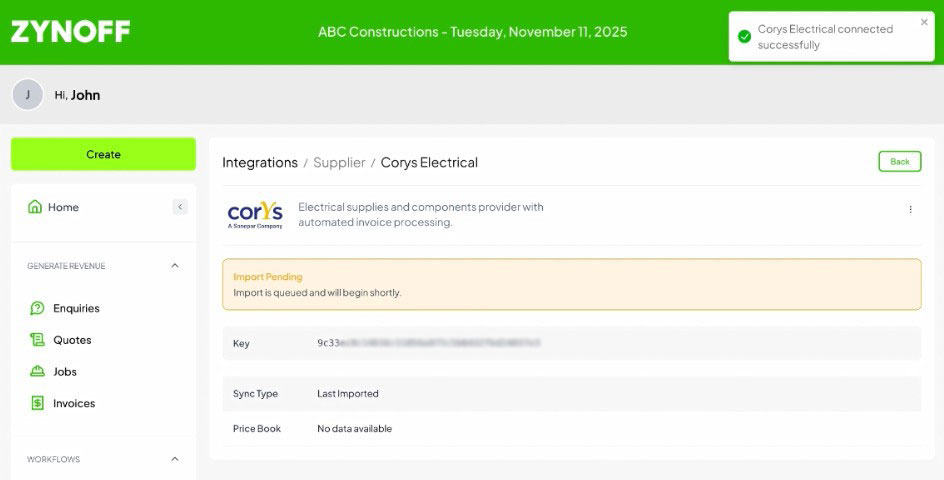Click the green Create button

tap(104, 154)
